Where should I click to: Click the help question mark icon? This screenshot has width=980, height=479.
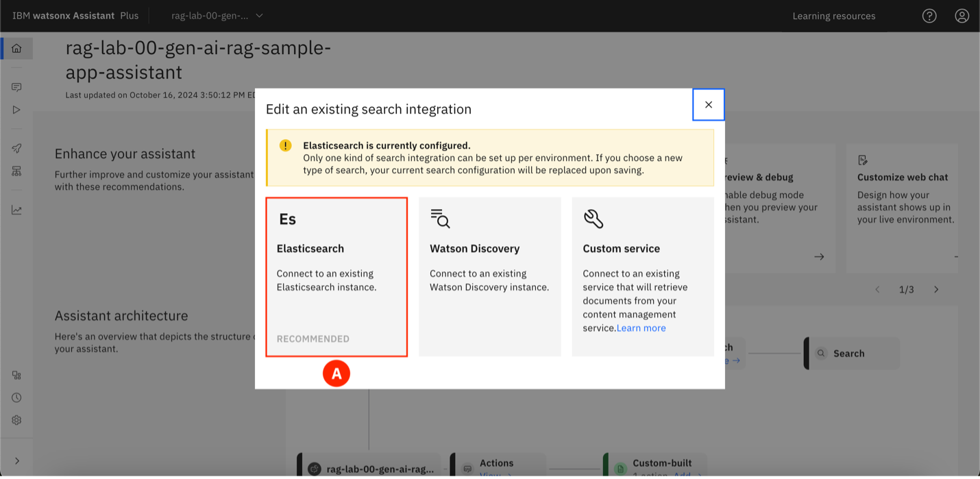(x=929, y=16)
